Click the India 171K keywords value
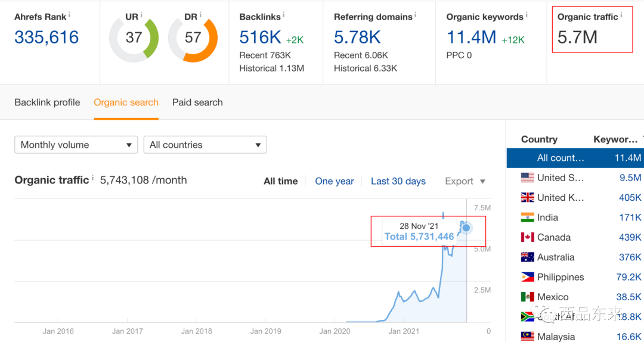 click(630, 217)
